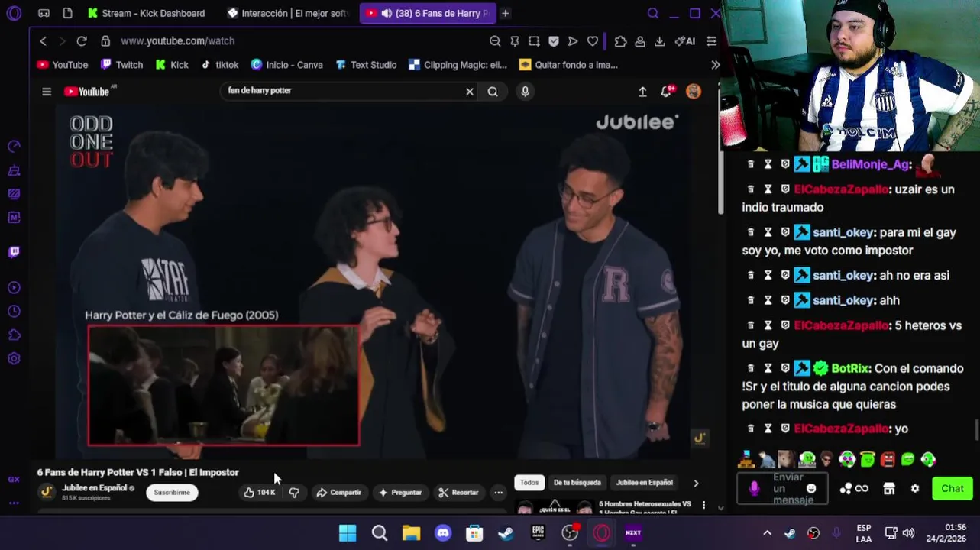Go back to the previous page
Viewport: 980px width, 550px height.
(44, 41)
